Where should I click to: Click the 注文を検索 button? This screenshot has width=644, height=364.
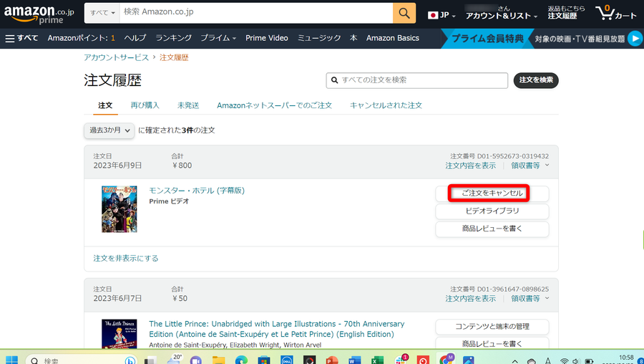pos(536,80)
